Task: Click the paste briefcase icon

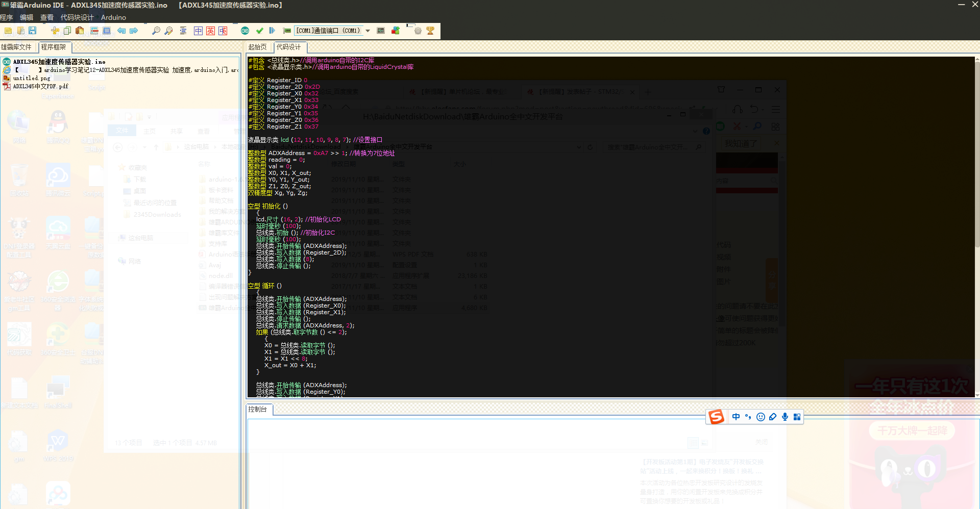Action: (80, 31)
